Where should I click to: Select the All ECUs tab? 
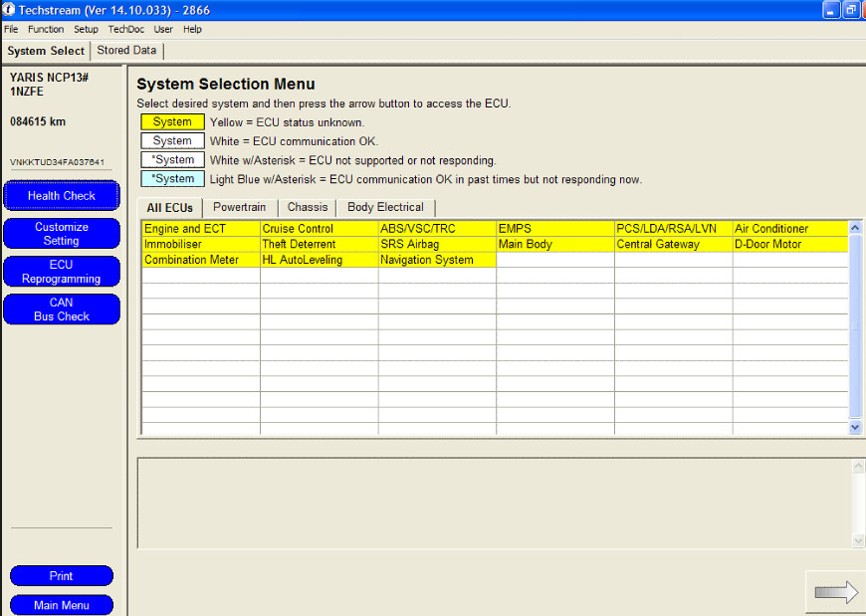(x=169, y=208)
